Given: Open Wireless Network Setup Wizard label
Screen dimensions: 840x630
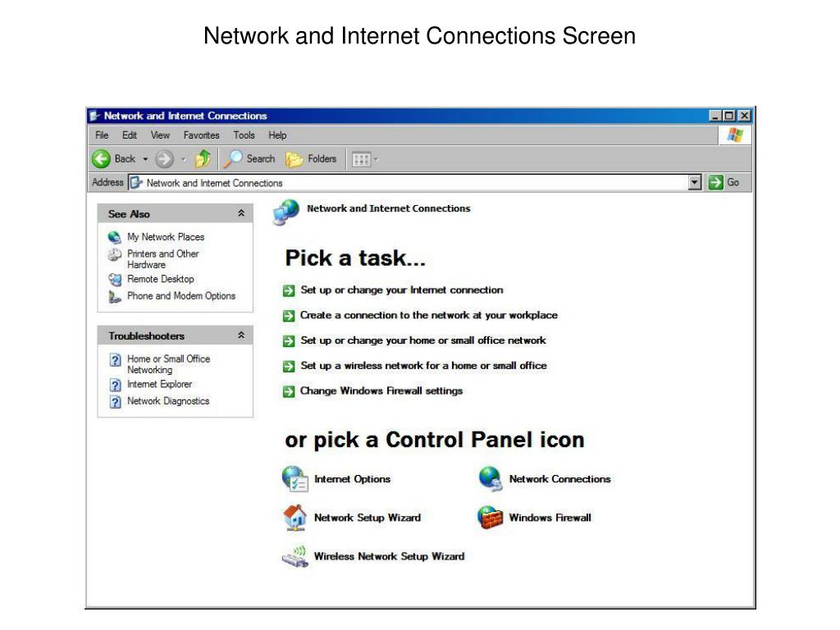Looking at the screenshot, I should [x=390, y=556].
